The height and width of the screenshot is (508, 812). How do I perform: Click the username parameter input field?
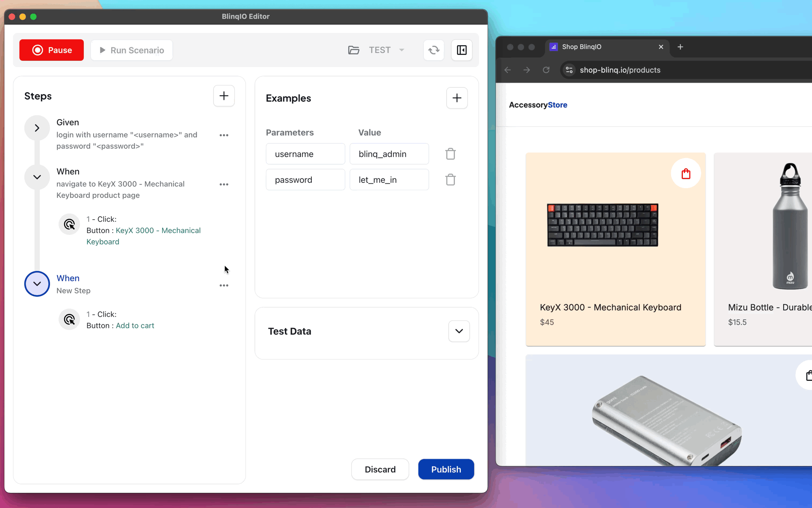point(305,154)
